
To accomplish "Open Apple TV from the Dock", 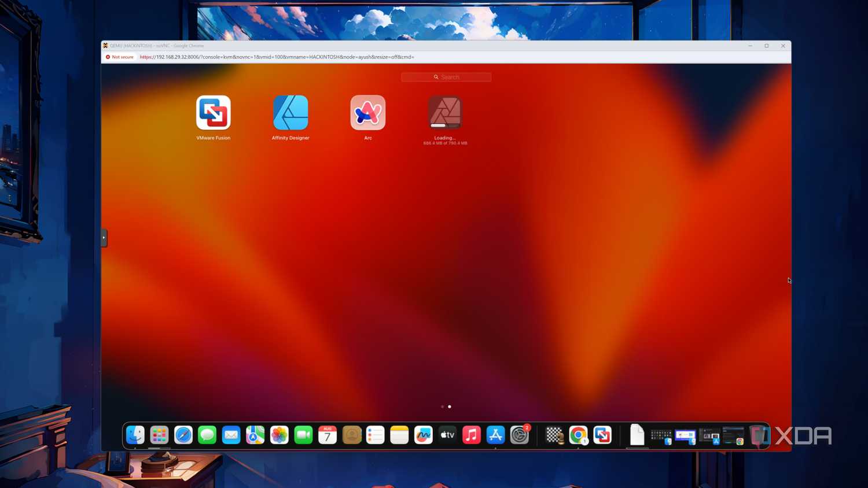I will click(x=447, y=435).
